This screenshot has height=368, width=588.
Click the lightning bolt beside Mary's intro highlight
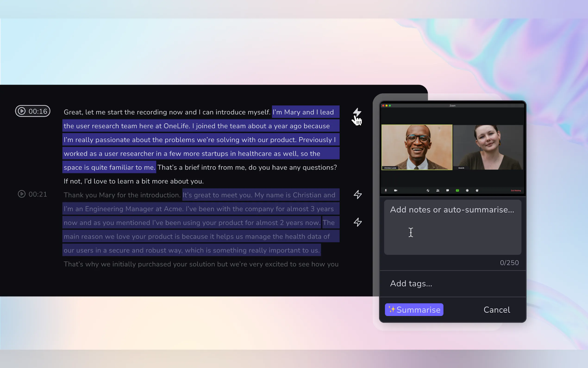tap(357, 112)
